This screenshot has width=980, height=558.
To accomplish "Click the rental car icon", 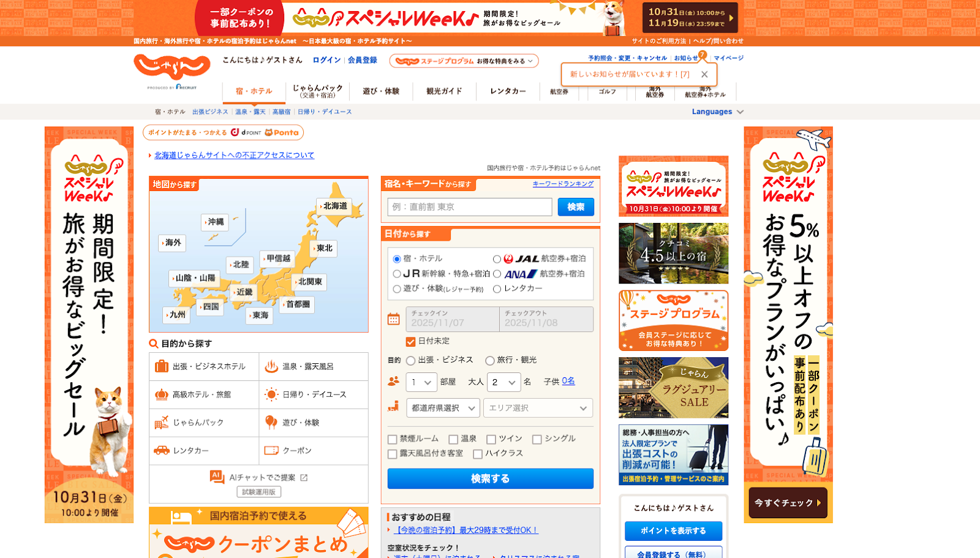I will pos(161,451).
